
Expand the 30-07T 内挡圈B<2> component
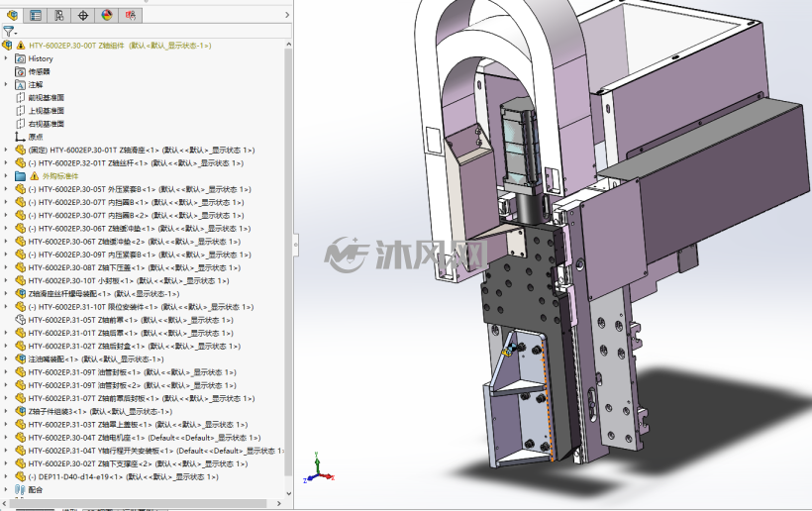pos(6,215)
